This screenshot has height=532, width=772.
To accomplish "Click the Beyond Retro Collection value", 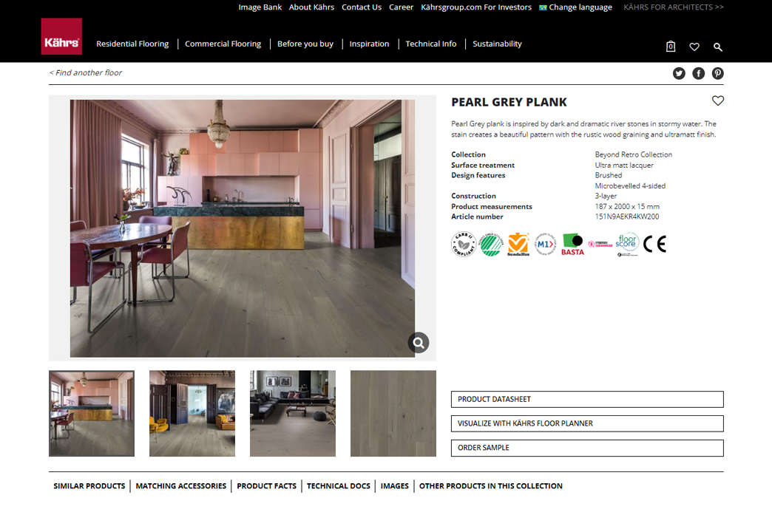I will (633, 154).
